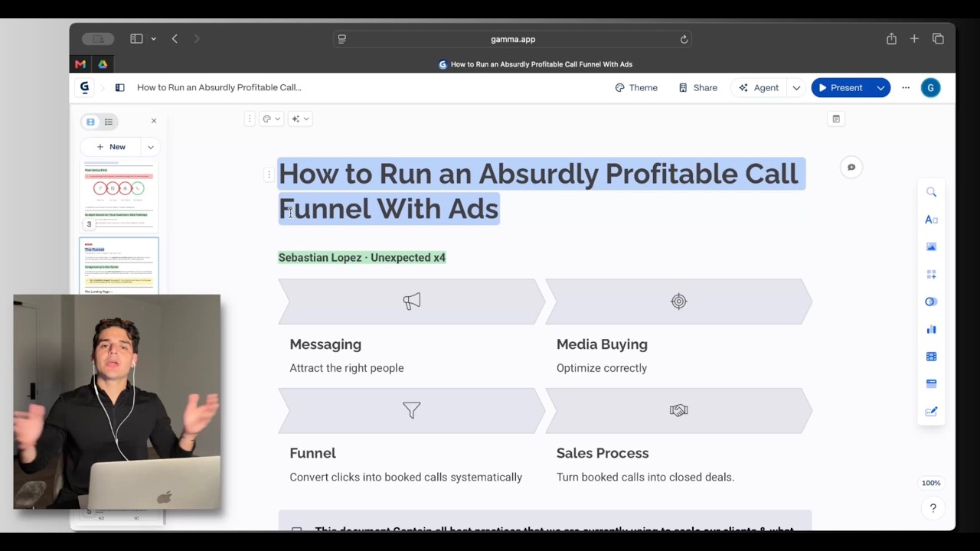
Task: Open the three-dots more menu
Action: (x=906, y=87)
